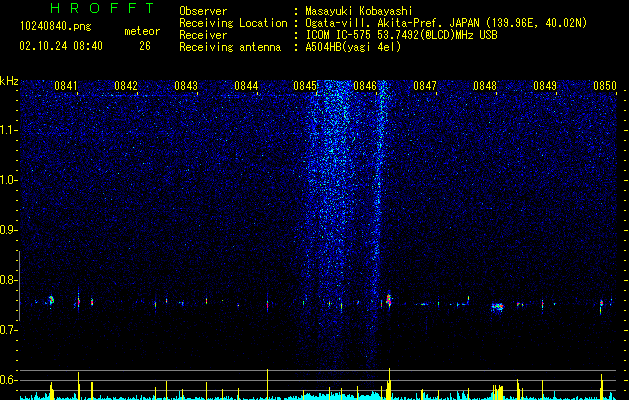This screenshot has width=629, height=400.
Task: Click the Receiver label
Action: pyautogui.click(x=203, y=35)
